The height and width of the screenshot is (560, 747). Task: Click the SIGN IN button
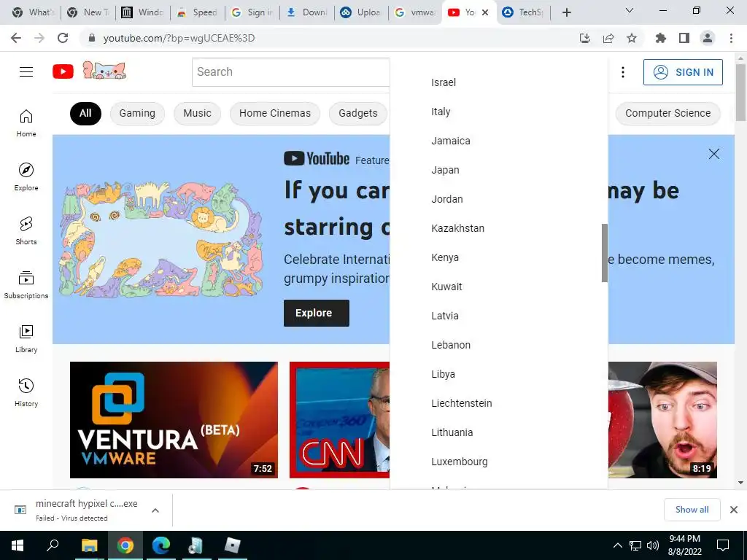coord(683,72)
